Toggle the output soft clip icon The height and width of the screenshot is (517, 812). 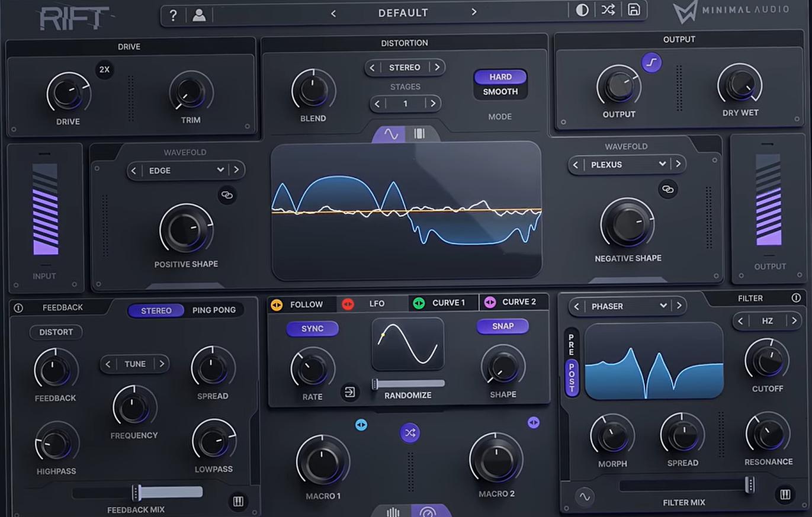(x=652, y=62)
